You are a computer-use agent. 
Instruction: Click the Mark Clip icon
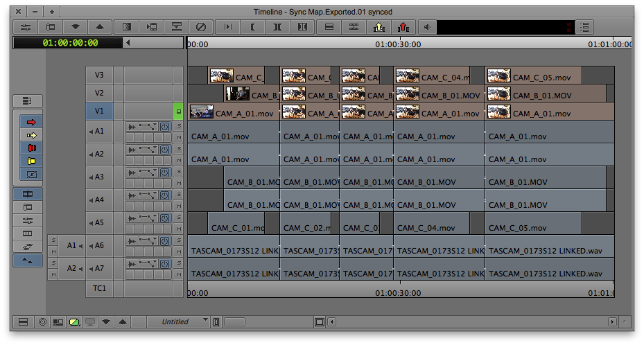tap(278, 28)
